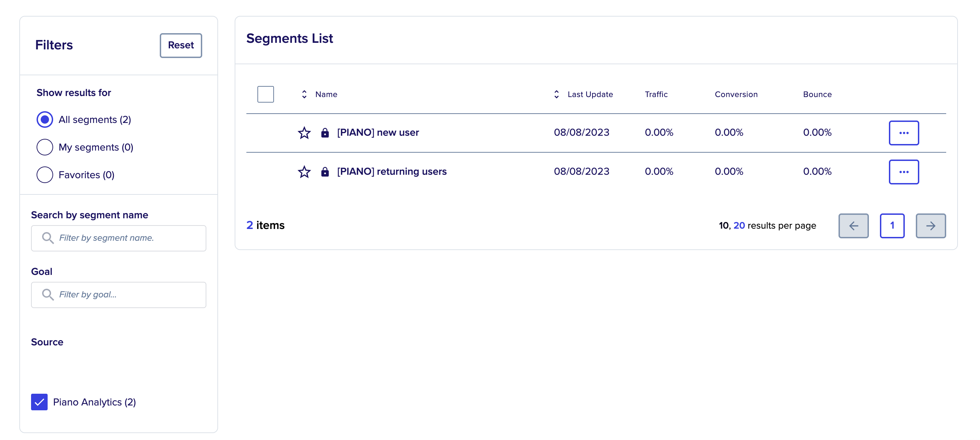Select the Favorites radio button

coord(45,174)
